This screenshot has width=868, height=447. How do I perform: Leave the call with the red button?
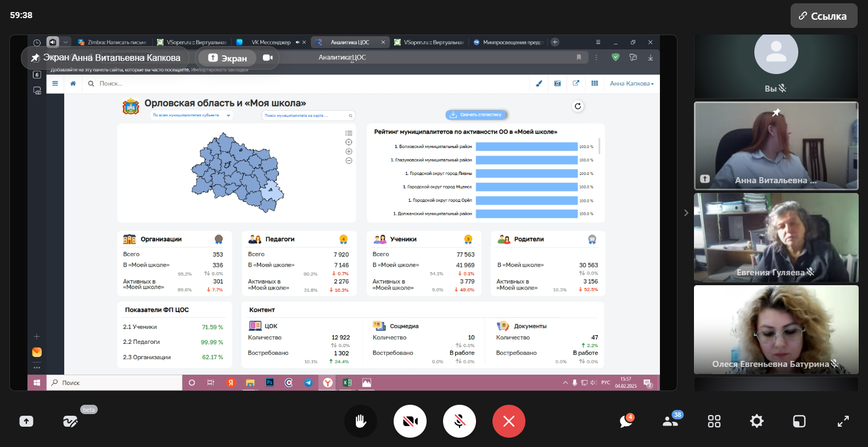[508, 421]
